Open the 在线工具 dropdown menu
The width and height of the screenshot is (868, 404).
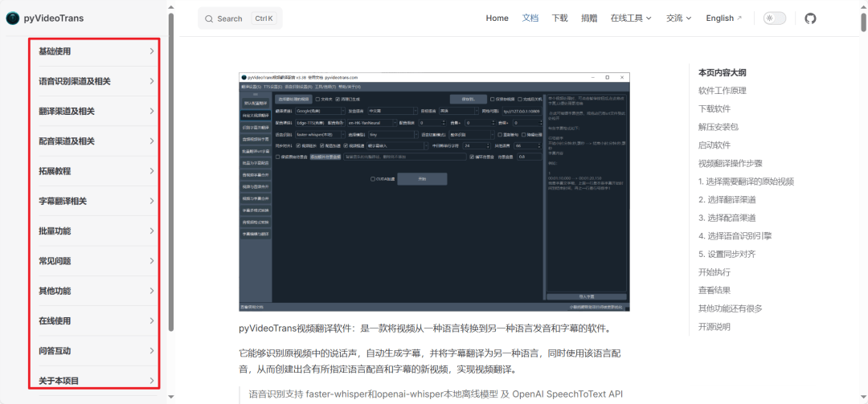coord(631,18)
